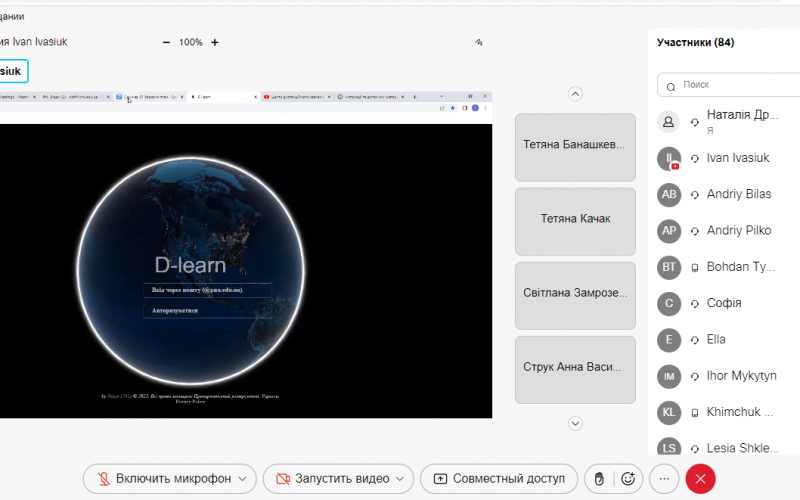Viewport: 800px width, 500px height.
Task: Click Ivan Ivasiuk's avatar in participants
Action: coord(669,158)
